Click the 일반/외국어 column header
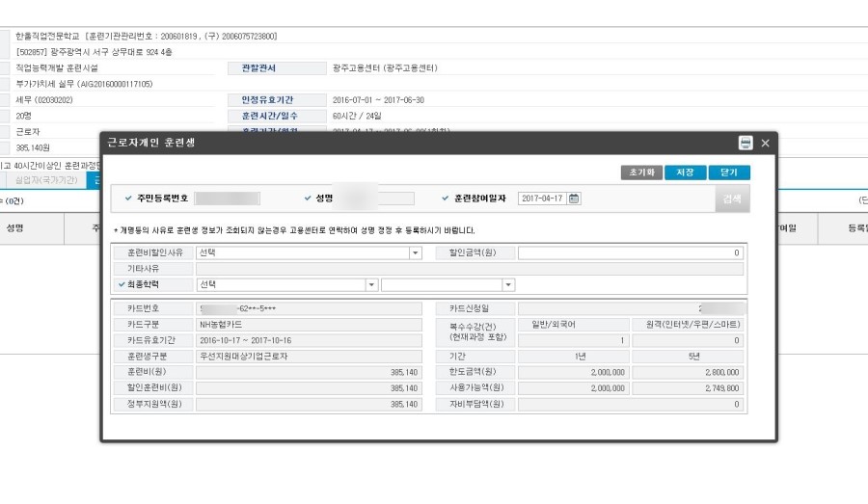 [x=574, y=325]
